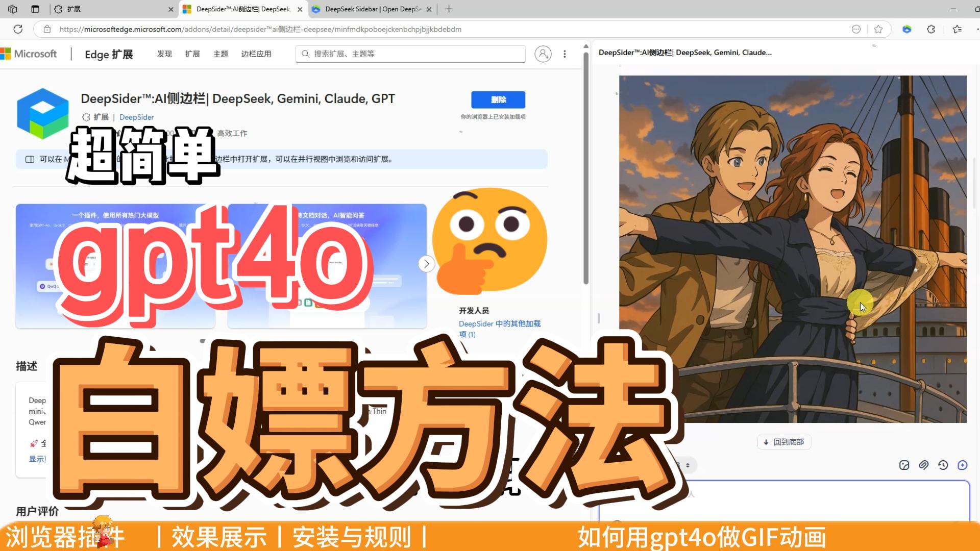Click the Microsoft logo
Screen dimensions: 980x551
[29, 54]
